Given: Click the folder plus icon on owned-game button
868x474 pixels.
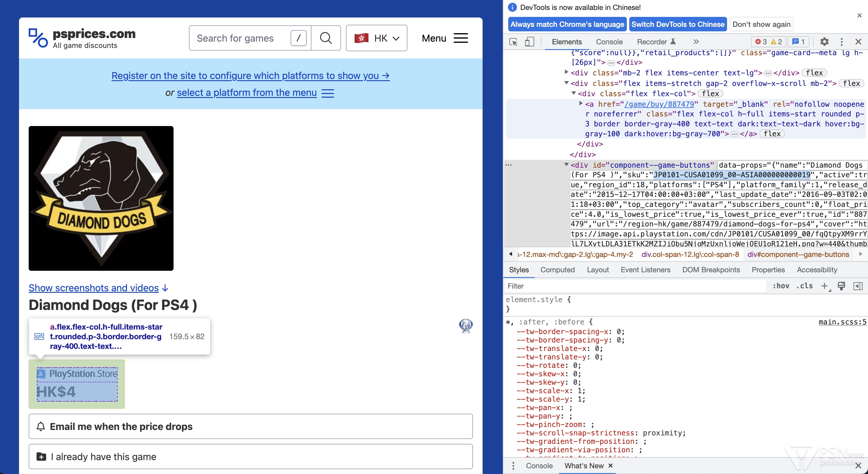Looking at the screenshot, I should pyautogui.click(x=41, y=457).
